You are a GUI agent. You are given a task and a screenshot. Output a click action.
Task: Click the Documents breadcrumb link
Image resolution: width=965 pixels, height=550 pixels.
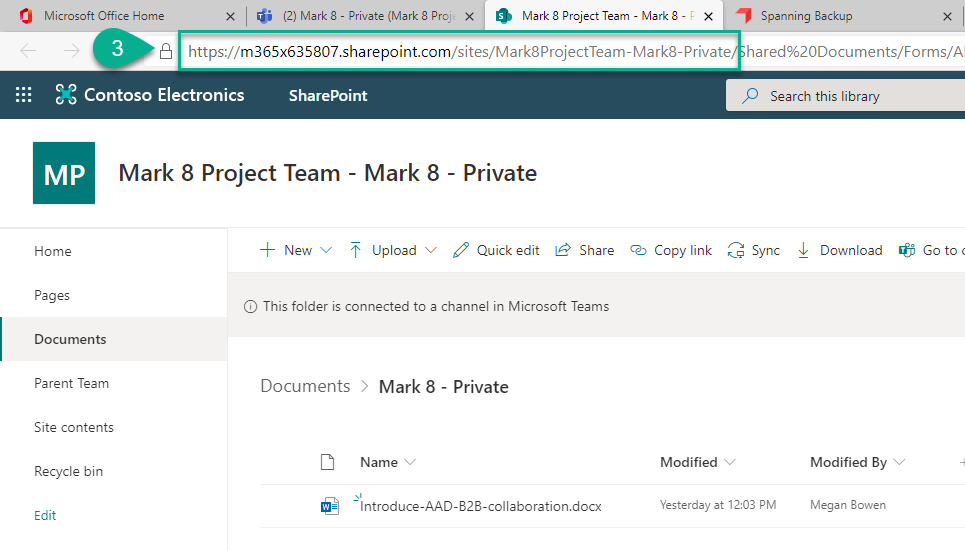(x=305, y=386)
